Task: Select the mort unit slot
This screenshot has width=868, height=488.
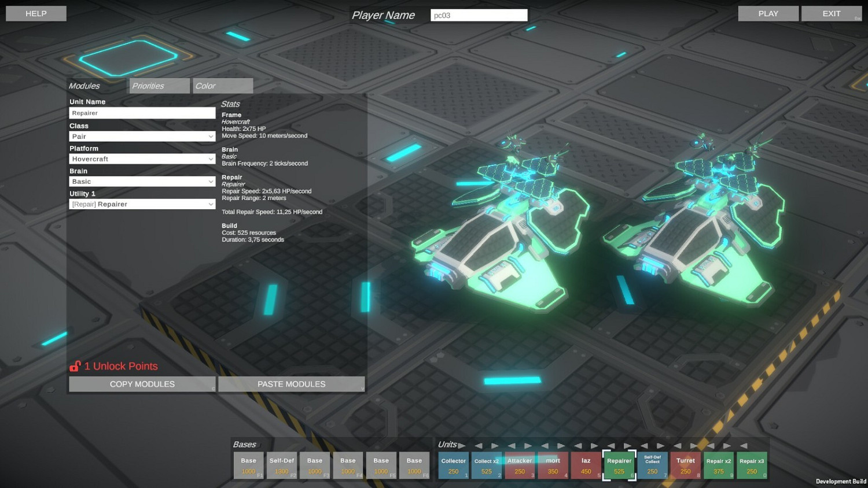Action: click(553, 465)
